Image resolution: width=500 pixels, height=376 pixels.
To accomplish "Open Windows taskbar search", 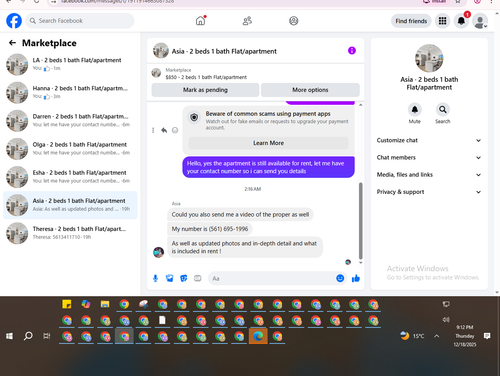I will (28, 336).
